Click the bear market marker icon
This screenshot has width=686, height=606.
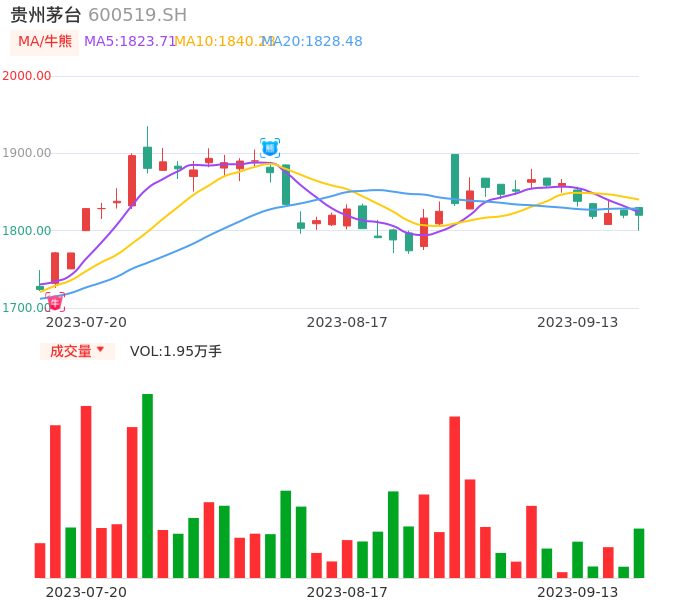coord(270,148)
